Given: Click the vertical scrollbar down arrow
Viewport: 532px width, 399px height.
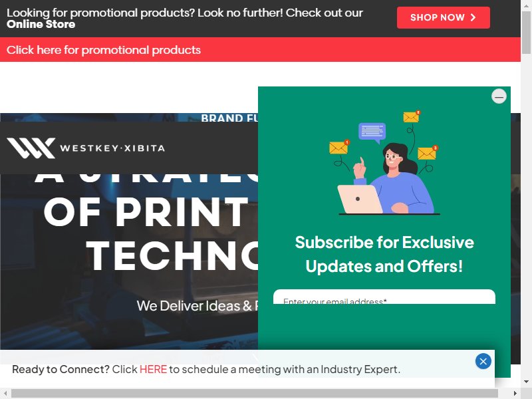Looking at the screenshot, I should coord(526,382).
